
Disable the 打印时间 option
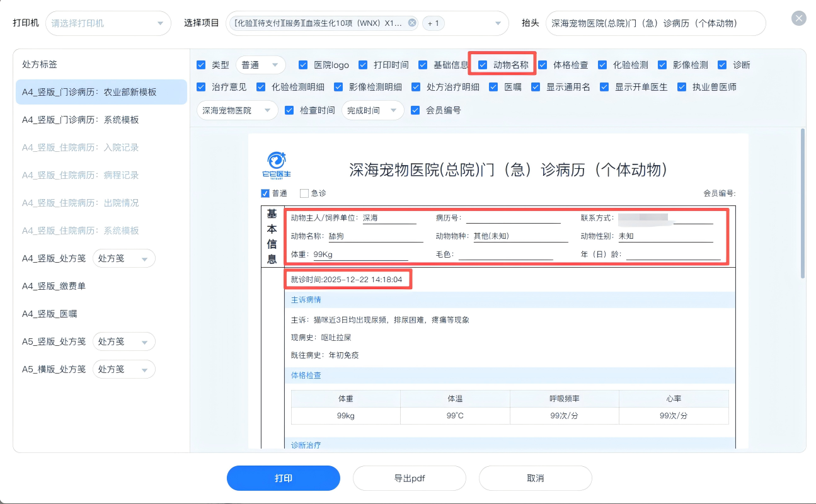point(363,65)
